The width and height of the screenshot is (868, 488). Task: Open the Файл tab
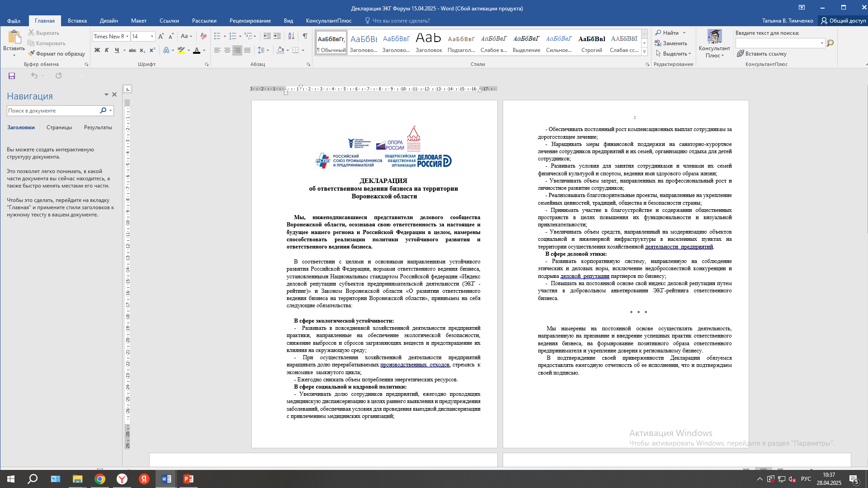click(x=14, y=21)
